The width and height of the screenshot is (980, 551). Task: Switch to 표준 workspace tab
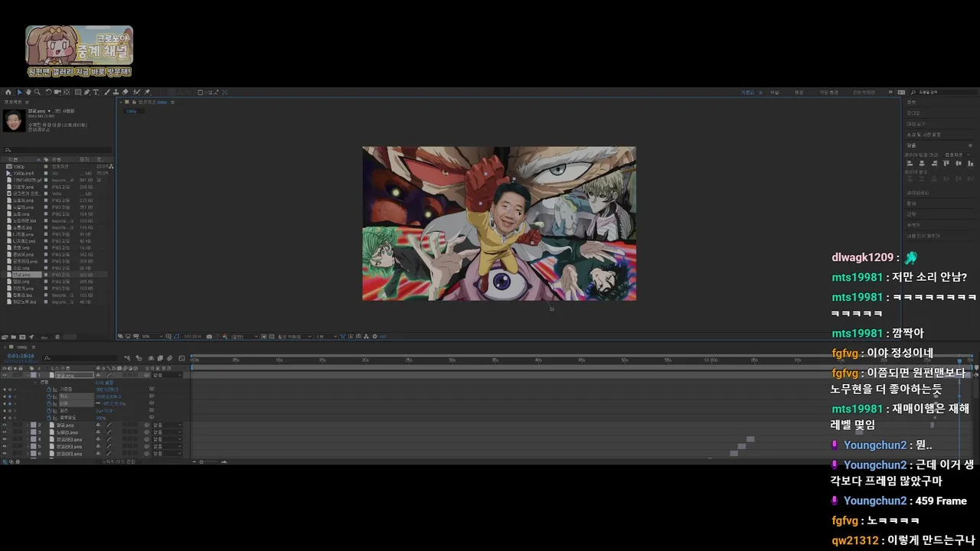coord(799,93)
